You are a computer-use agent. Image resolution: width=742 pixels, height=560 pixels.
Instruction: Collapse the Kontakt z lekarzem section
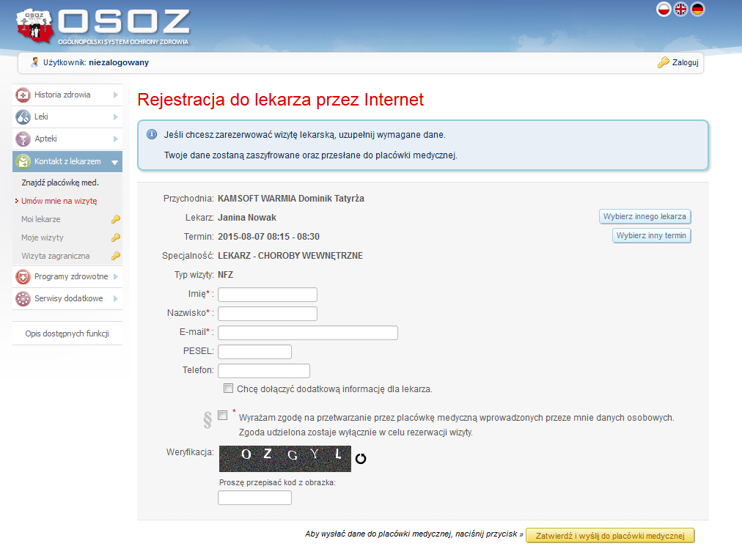(x=115, y=162)
